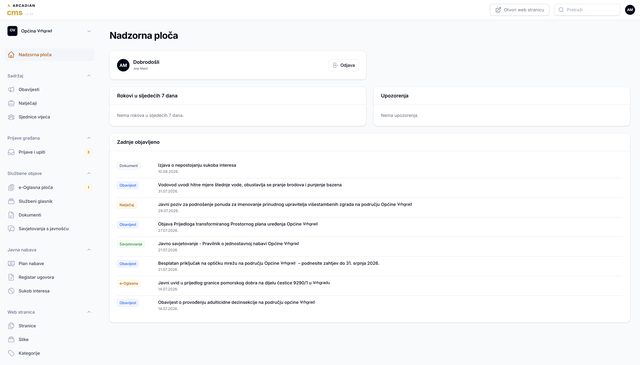Click the Pretraži search field
640x365 pixels.
tap(587, 10)
